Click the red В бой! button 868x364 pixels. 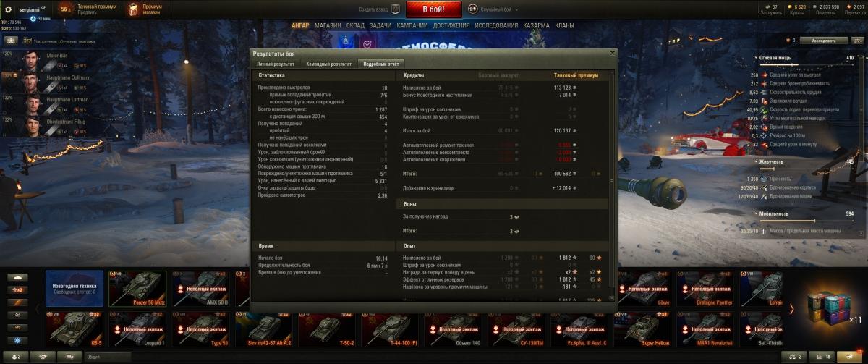pyautogui.click(x=434, y=9)
